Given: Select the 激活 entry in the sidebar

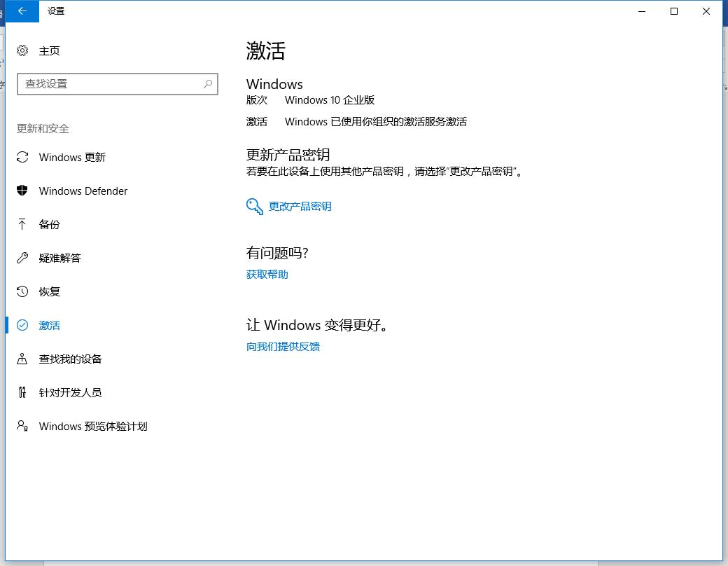Looking at the screenshot, I should click(x=49, y=325).
